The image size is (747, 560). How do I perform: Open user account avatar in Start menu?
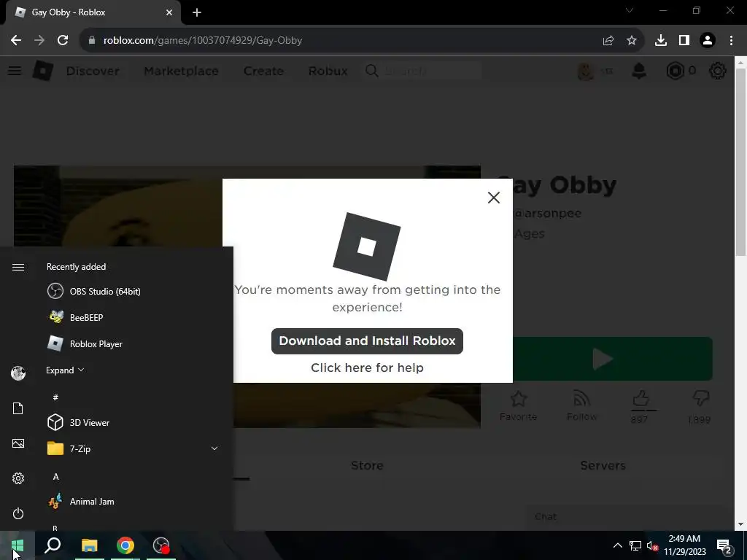point(18,373)
